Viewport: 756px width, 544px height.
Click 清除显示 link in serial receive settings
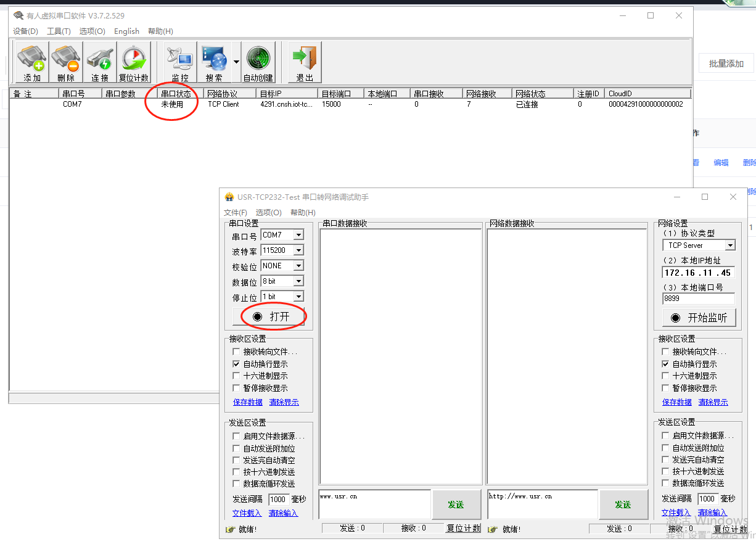coord(284,402)
